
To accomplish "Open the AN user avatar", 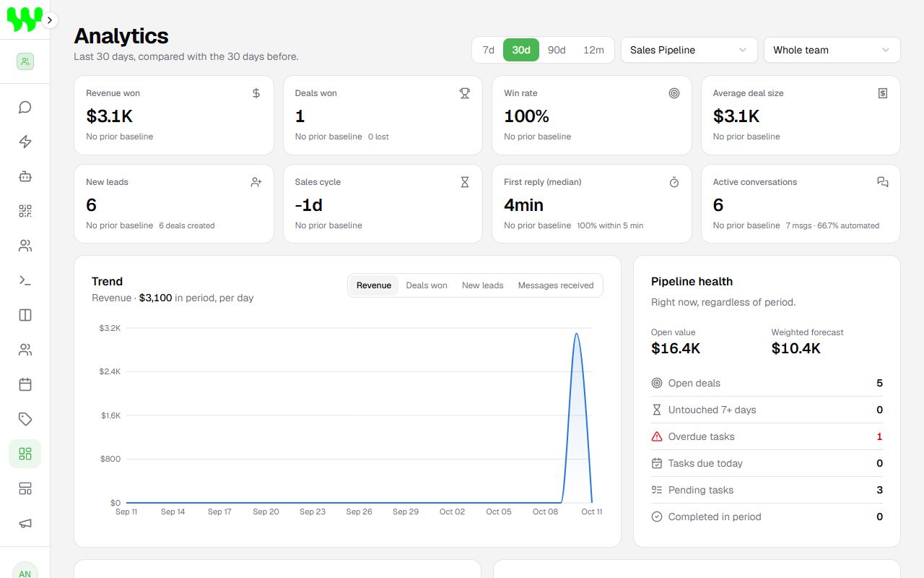I will coord(25,573).
